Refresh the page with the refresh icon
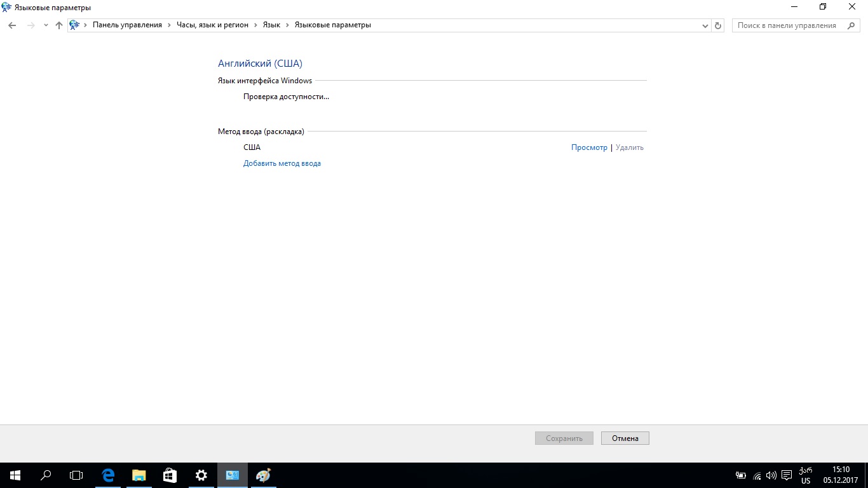The image size is (868, 488). pos(718,25)
